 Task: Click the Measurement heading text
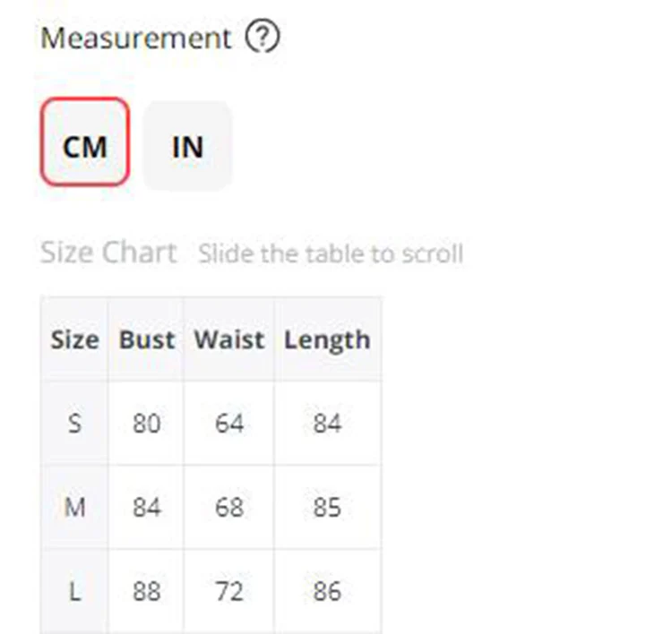pyautogui.click(x=136, y=39)
